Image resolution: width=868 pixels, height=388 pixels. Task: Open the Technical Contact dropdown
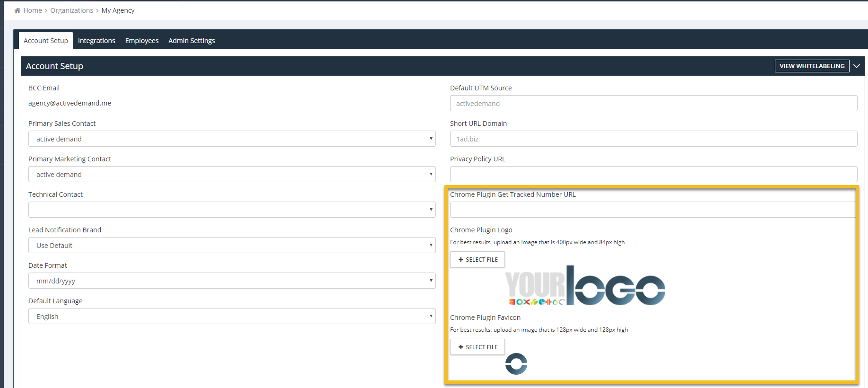click(232, 210)
